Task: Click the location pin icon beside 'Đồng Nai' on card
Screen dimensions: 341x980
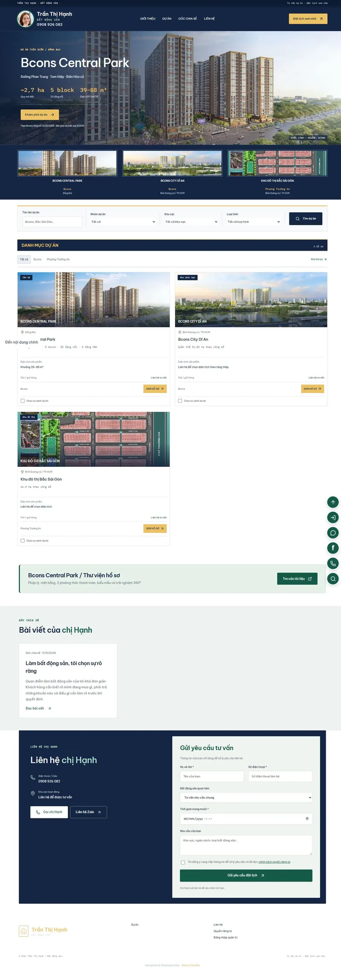Action: (x=23, y=332)
